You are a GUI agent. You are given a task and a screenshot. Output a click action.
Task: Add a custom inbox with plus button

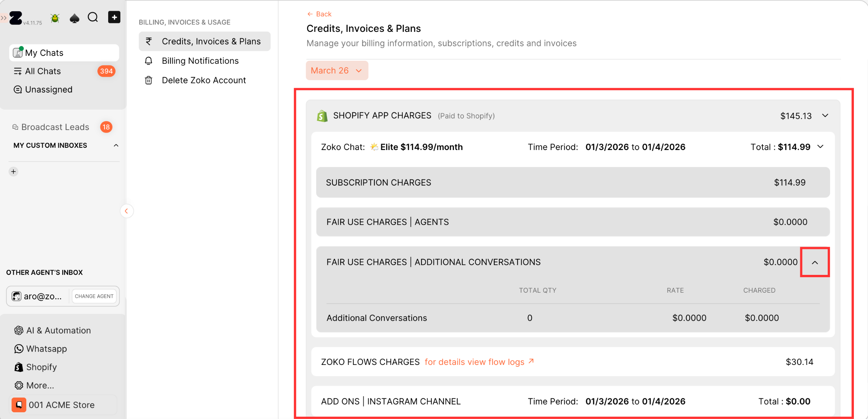(14, 172)
